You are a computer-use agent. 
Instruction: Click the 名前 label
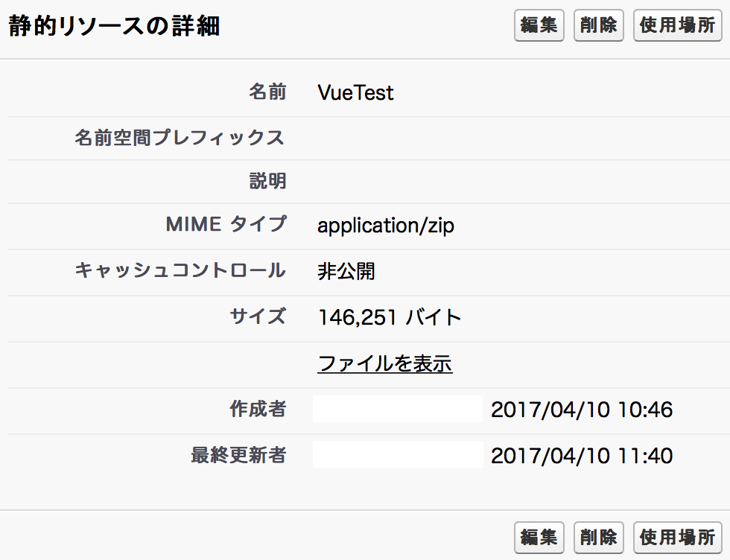pyautogui.click(x=267, y=92)
